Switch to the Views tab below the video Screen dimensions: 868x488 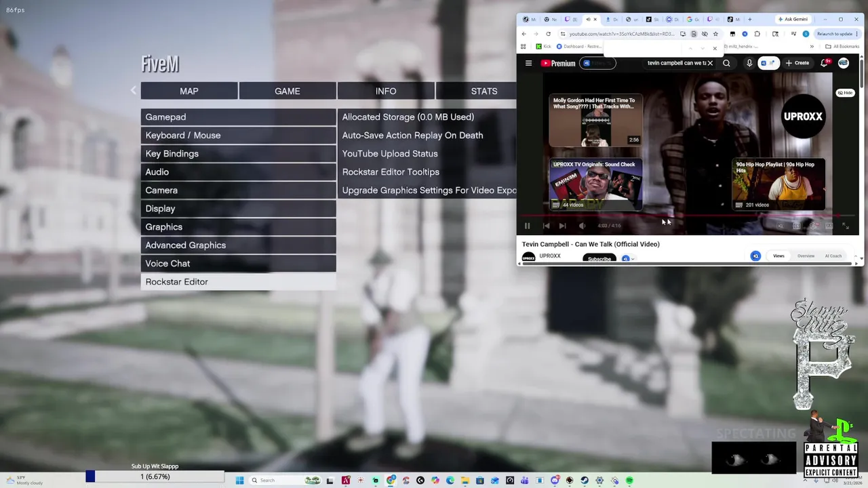[778, 256]
